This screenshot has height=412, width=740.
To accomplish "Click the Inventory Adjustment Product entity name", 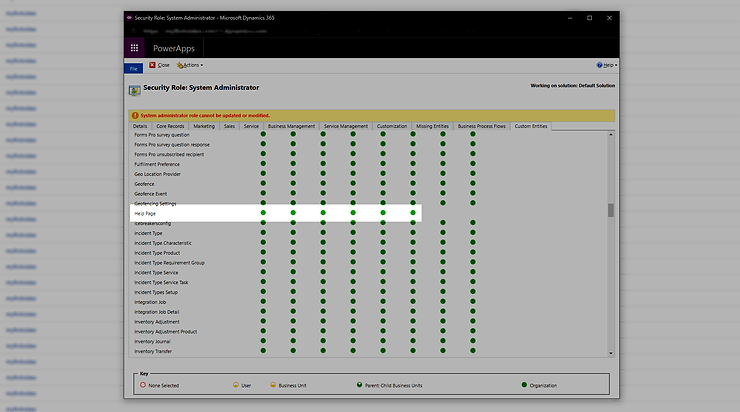I will (x=166, y=331).
